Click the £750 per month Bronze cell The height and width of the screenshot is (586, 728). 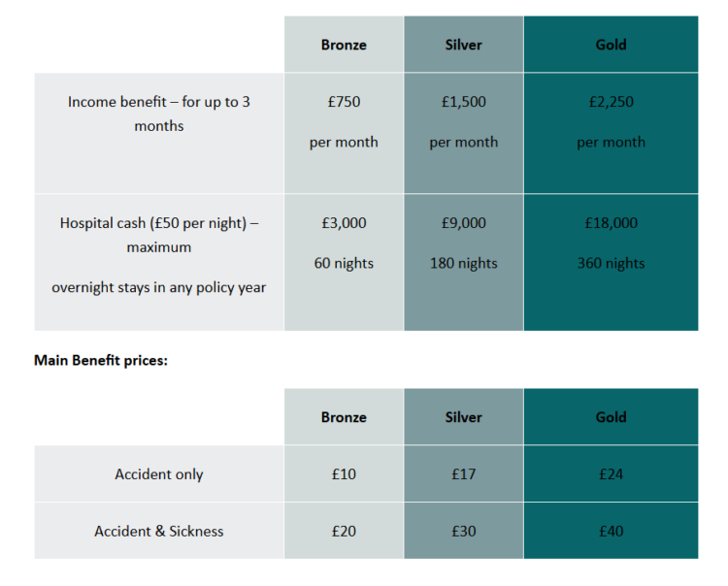click(344, 121)
